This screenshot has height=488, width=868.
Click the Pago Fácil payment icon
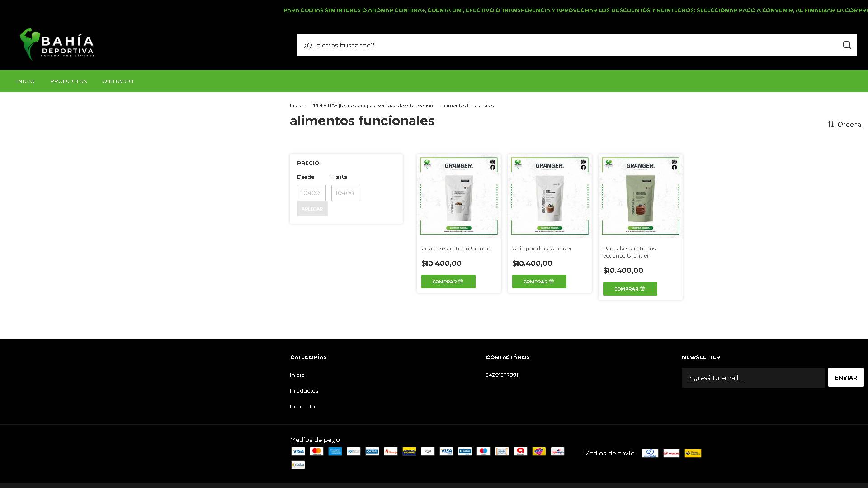coord(539,451)
